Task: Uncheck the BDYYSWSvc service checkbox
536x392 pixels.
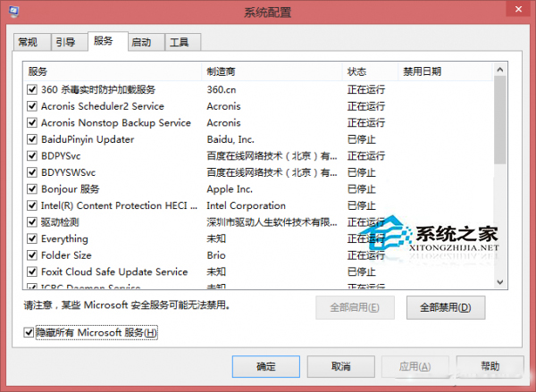Action: [32, 172]
